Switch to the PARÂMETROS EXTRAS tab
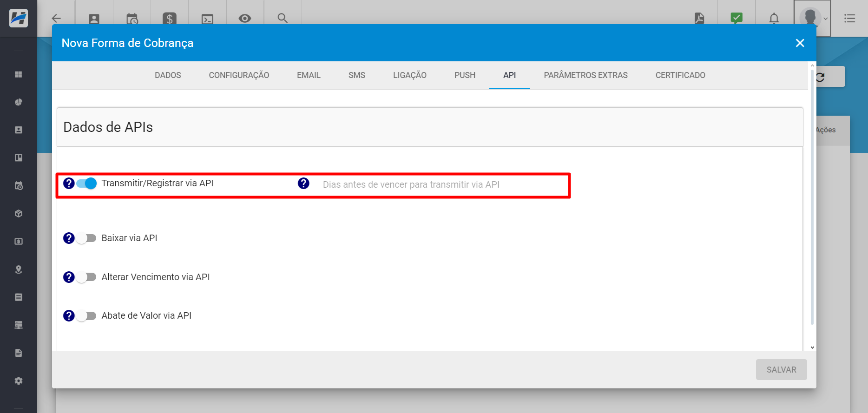Image resolution: width=868 pixels, height=413 pixels. pos(585,75)
